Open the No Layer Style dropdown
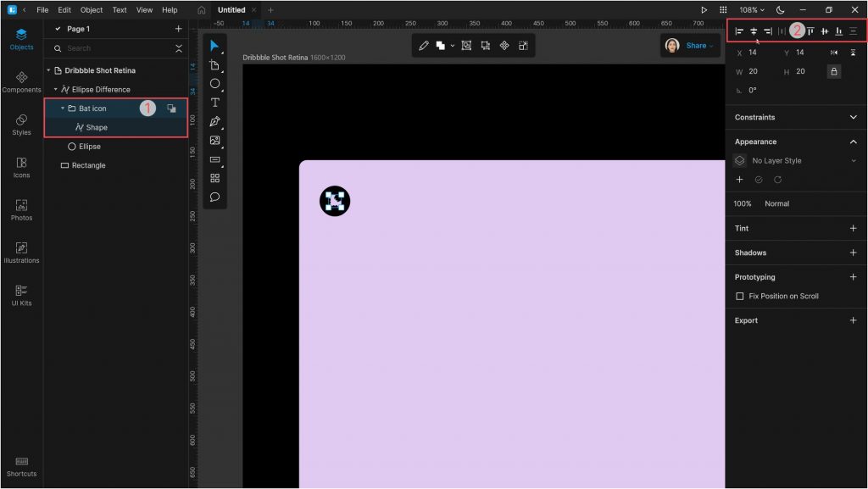Screen dimensions: 868x489 (x=796, y=161)
